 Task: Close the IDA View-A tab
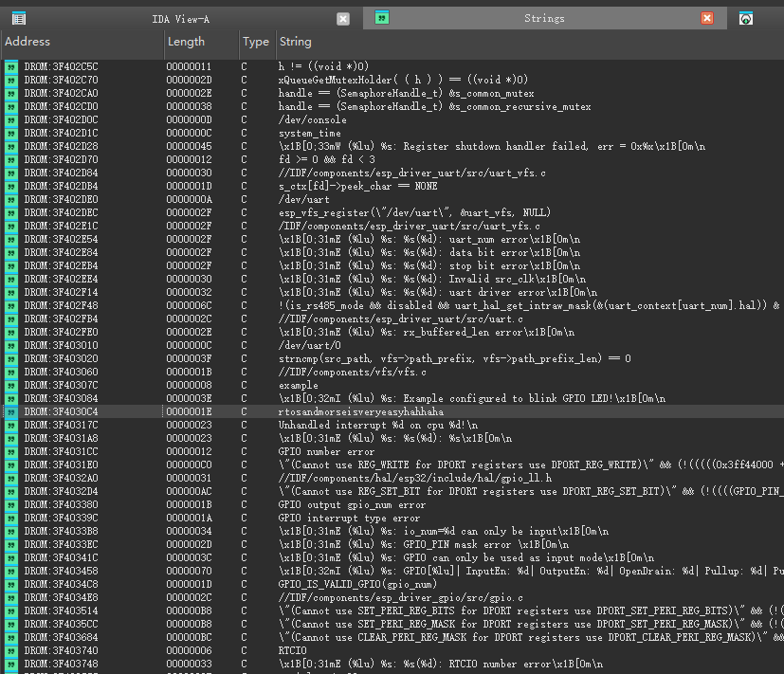343,18
